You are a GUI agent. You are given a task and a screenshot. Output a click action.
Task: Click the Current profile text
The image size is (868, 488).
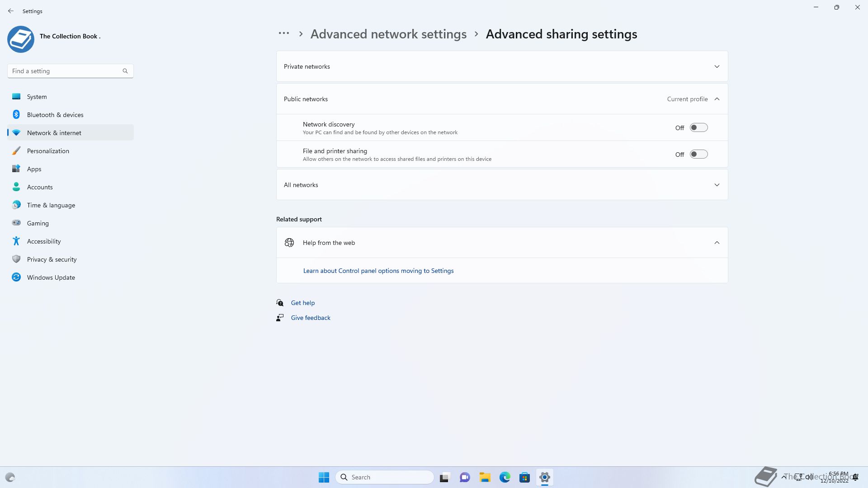tap(687, 99)
